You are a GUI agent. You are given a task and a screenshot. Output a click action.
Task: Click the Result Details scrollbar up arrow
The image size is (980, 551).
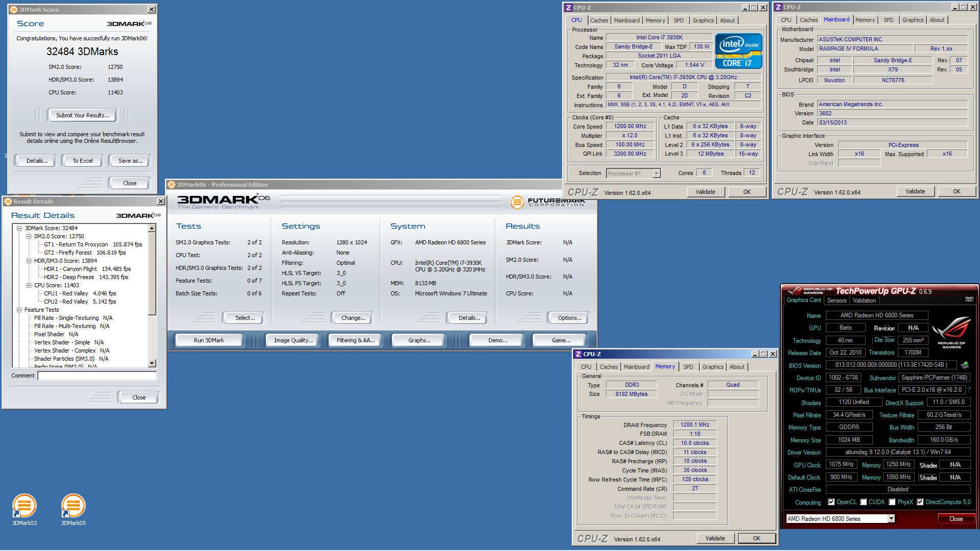click(x=152, y=228)
